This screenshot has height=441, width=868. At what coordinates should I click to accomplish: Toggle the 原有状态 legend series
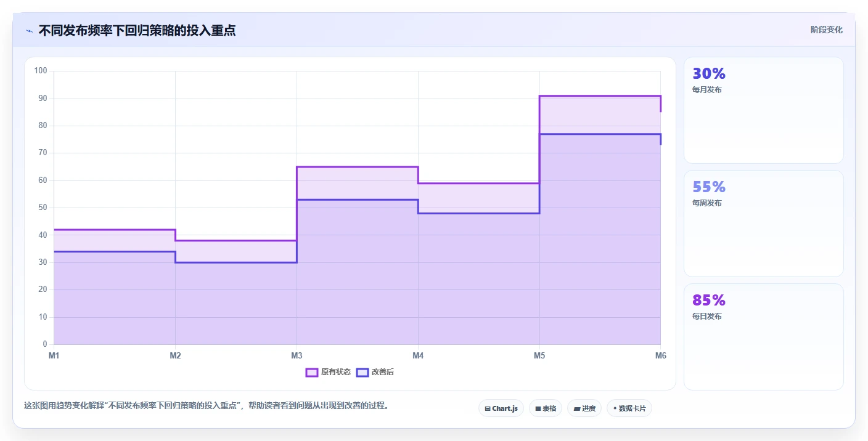click(x=329, y=372)
